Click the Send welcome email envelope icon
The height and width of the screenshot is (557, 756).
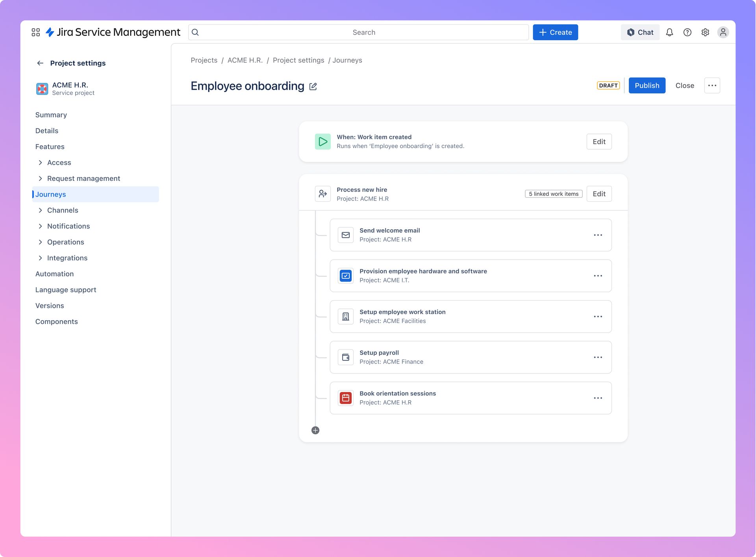tap(346, 235)
